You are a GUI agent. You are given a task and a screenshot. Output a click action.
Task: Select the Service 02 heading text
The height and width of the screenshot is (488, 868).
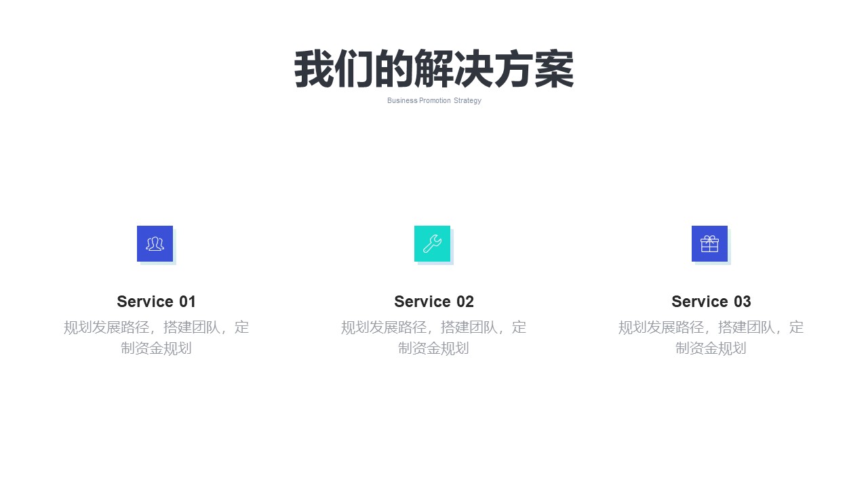click(434, 302)
